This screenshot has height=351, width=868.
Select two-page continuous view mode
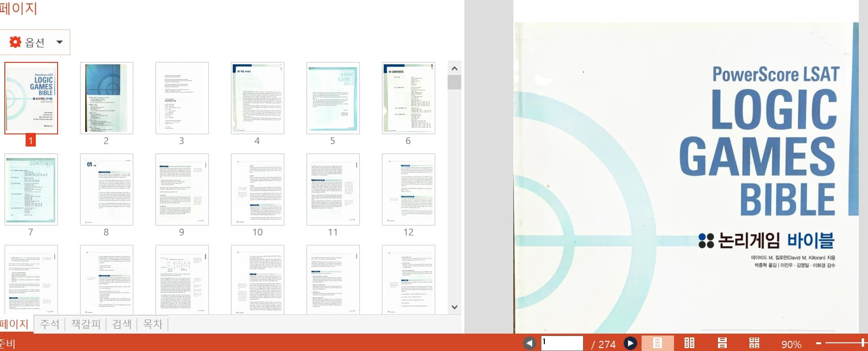(x=754, y=343)
